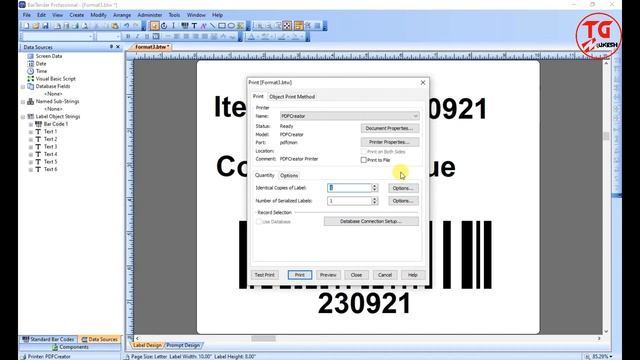
Task: Switch to Object Print Method tab
Action: pyautogui.click(x=292, y=97)
